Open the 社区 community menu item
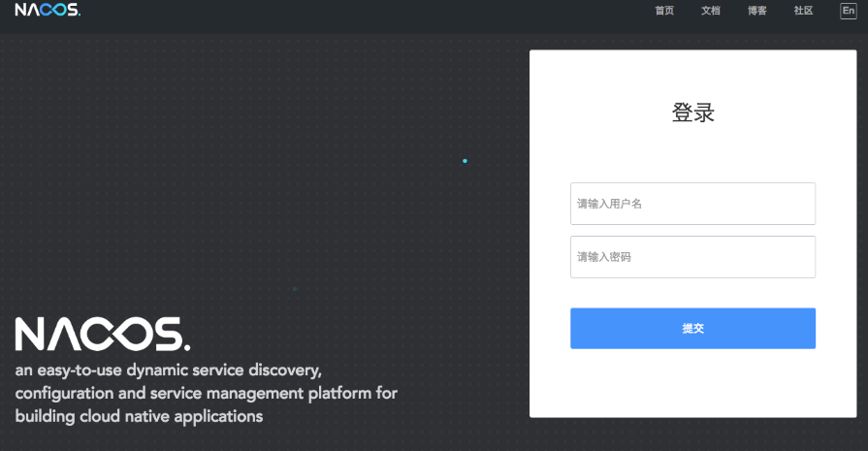 pyautogui.click(x=803, y=11)
